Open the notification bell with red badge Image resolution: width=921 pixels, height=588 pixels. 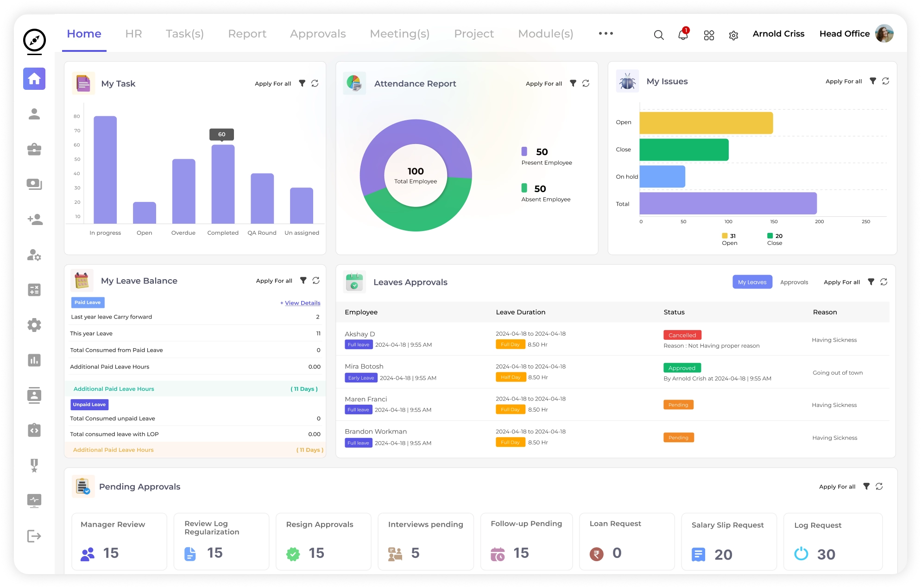[682, 35]
